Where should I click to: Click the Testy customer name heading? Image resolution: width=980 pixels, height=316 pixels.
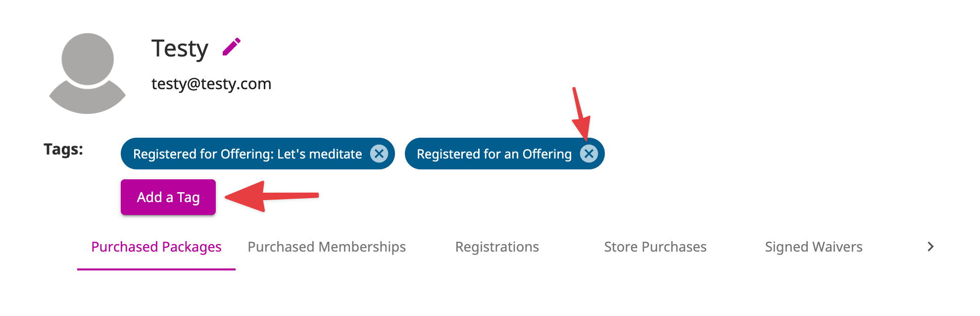(180, 49)
